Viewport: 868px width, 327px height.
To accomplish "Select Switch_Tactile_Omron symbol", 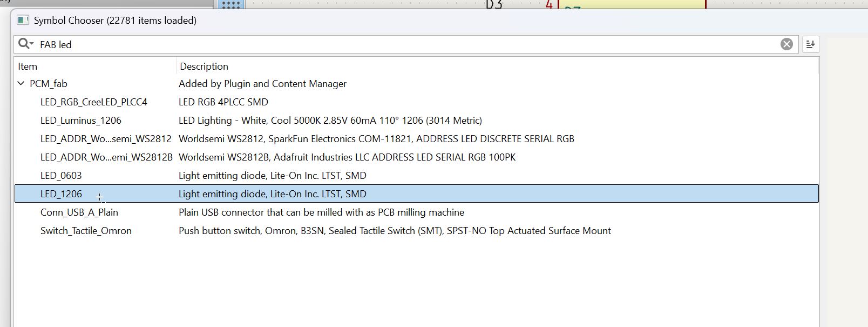I will pyautogui.click(x=86, y=231).
